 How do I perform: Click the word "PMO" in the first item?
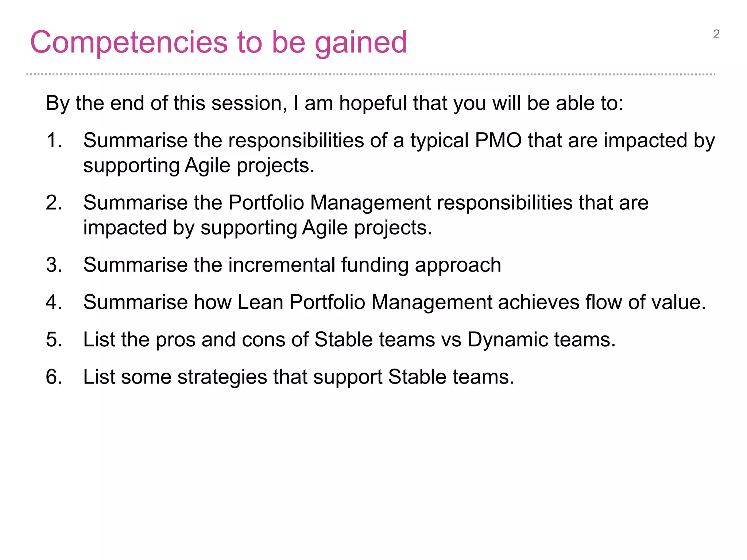[x=498, y=140]
